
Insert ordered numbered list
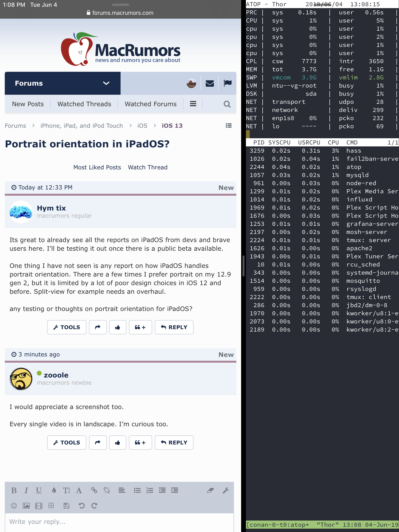tap(150, 490)
